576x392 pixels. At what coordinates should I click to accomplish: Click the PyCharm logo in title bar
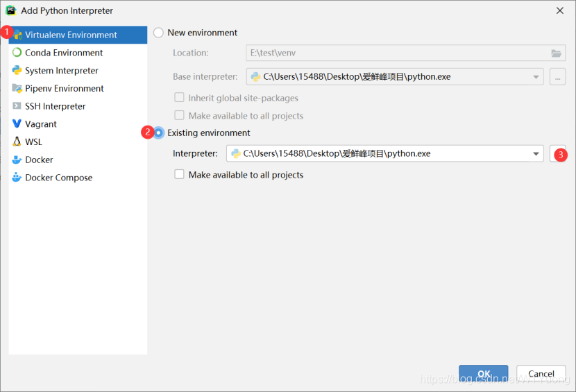(10, 10)
